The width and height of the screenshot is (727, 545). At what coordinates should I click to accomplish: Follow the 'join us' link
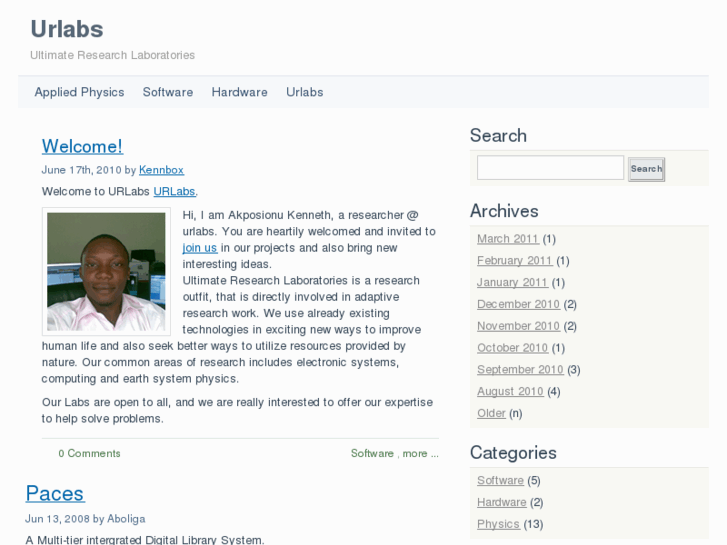point(200,248)
